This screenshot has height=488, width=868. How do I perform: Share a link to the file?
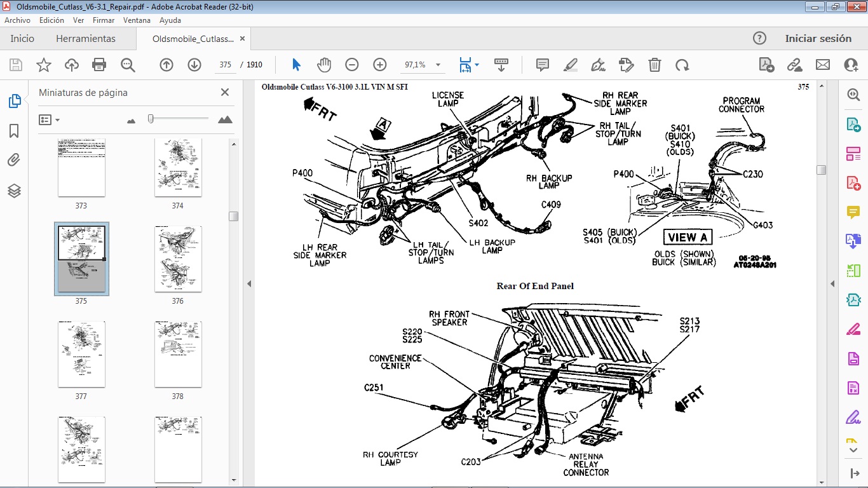click(x=794, y=65)
